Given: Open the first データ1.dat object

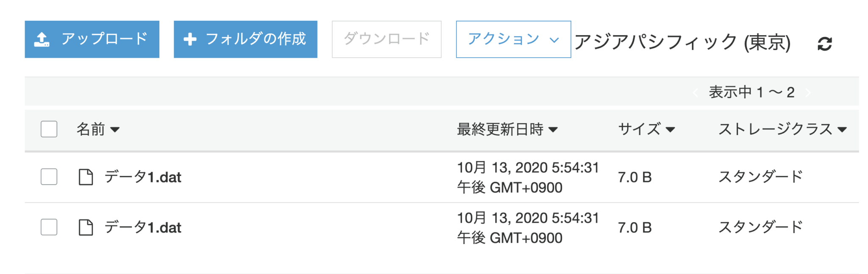Looking at the screenshot, I should (x=143, y=177).
